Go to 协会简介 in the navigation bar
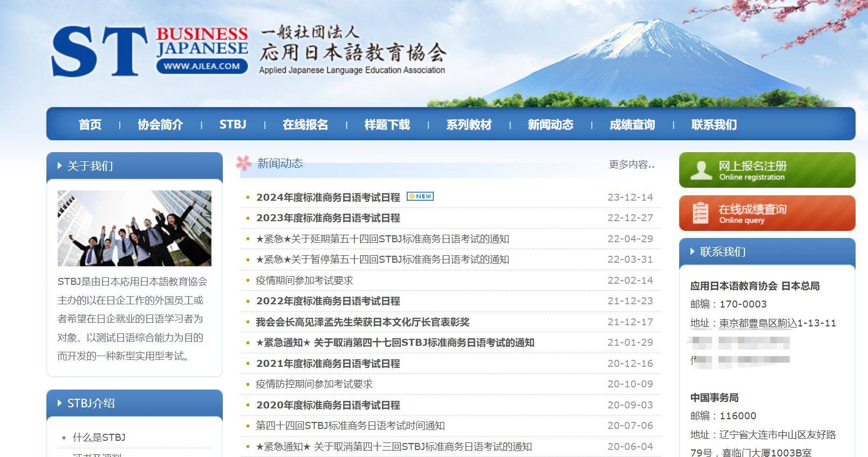Image resolution: width=868 pixels, height=457 pixels. pos(160,125)
